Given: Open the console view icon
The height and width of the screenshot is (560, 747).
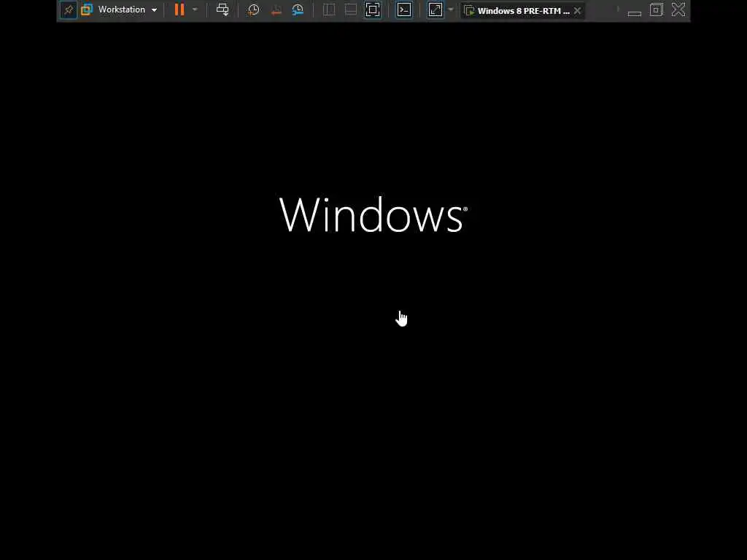Looking at the screenshot, I should 404,9.
